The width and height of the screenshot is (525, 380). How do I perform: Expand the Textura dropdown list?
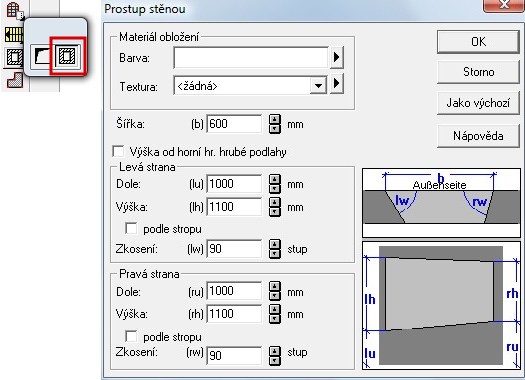click(318, 86)
